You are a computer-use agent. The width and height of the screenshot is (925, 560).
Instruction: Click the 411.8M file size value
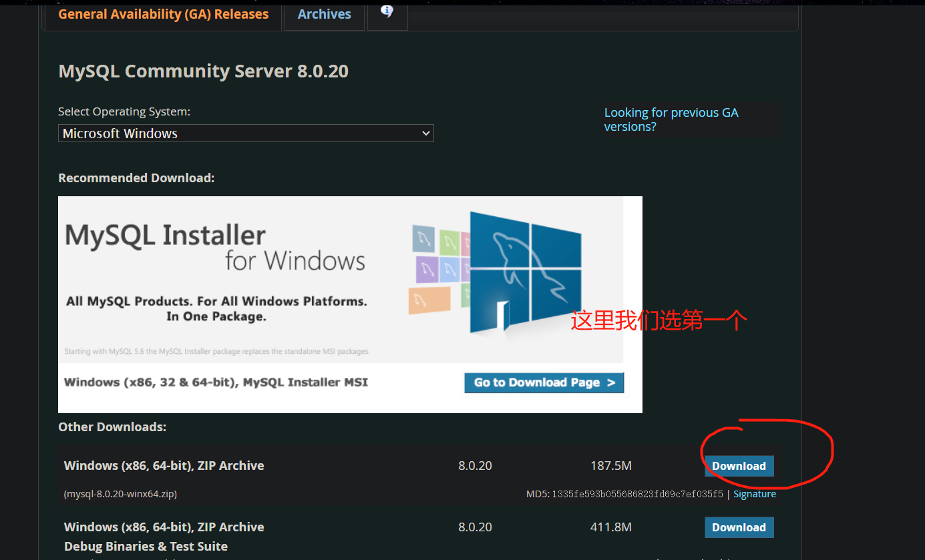(611, 527)
